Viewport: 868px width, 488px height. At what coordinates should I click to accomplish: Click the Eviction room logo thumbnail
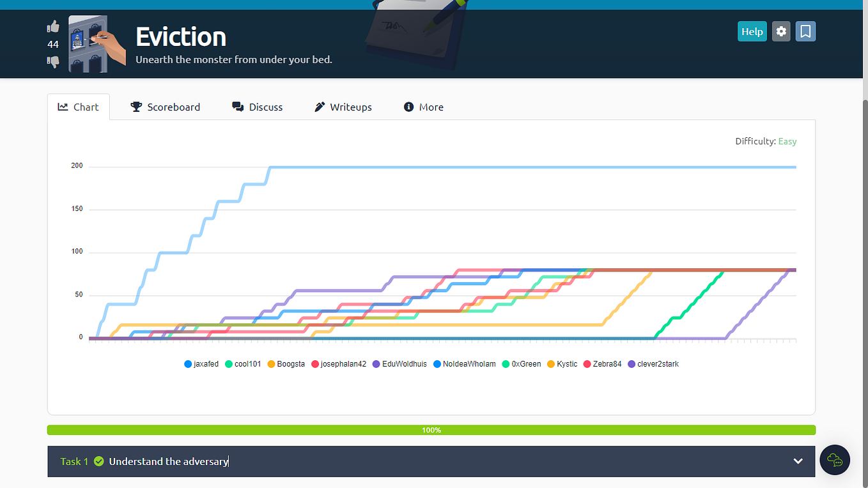[96, 43]
